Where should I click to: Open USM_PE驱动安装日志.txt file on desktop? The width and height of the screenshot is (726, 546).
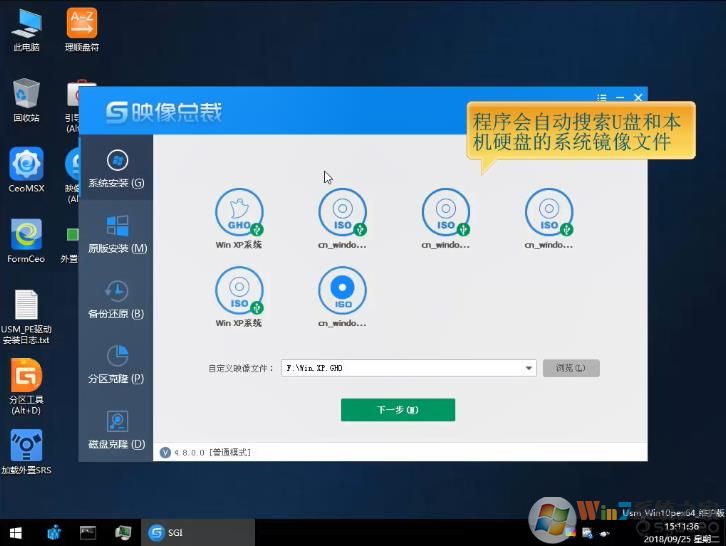click(x=26, y=313)
